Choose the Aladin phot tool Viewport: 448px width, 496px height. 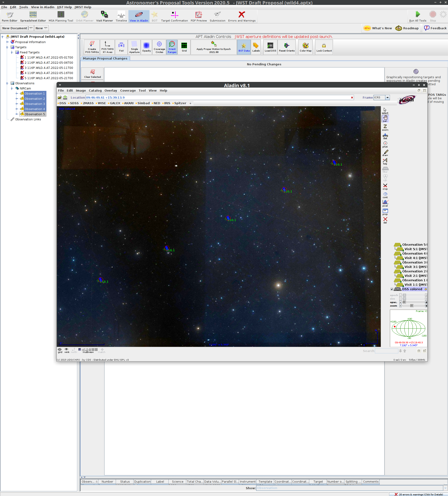[x=385, y=144]
